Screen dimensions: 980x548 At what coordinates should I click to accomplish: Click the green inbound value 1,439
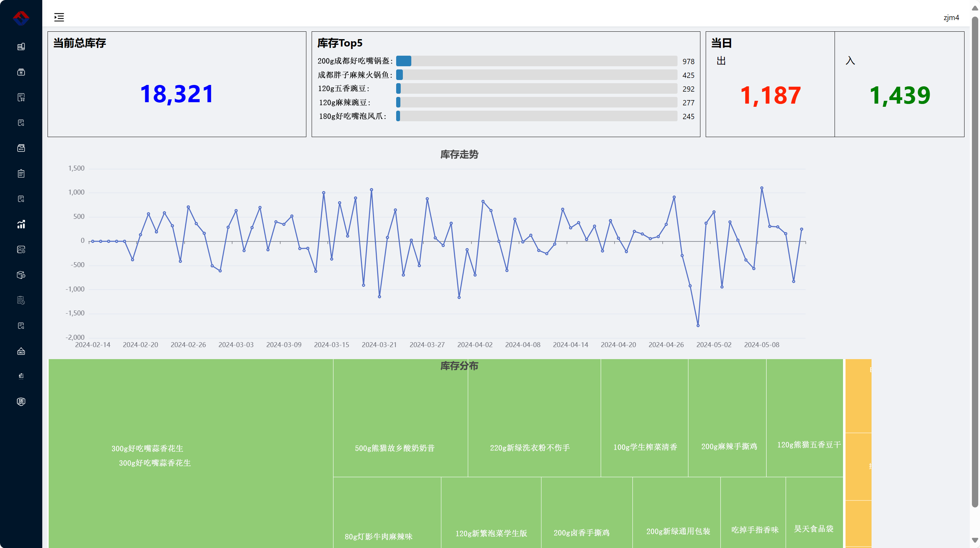(900, 95)
